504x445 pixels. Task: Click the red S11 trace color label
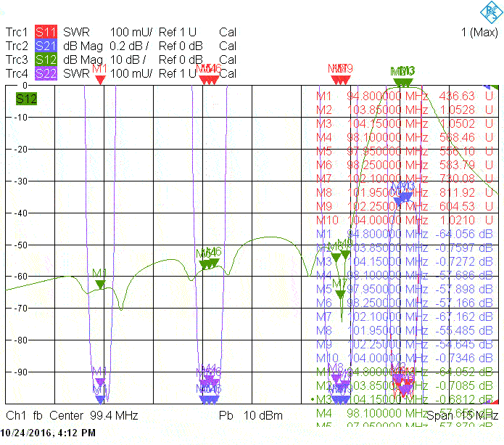coord(46,33)
